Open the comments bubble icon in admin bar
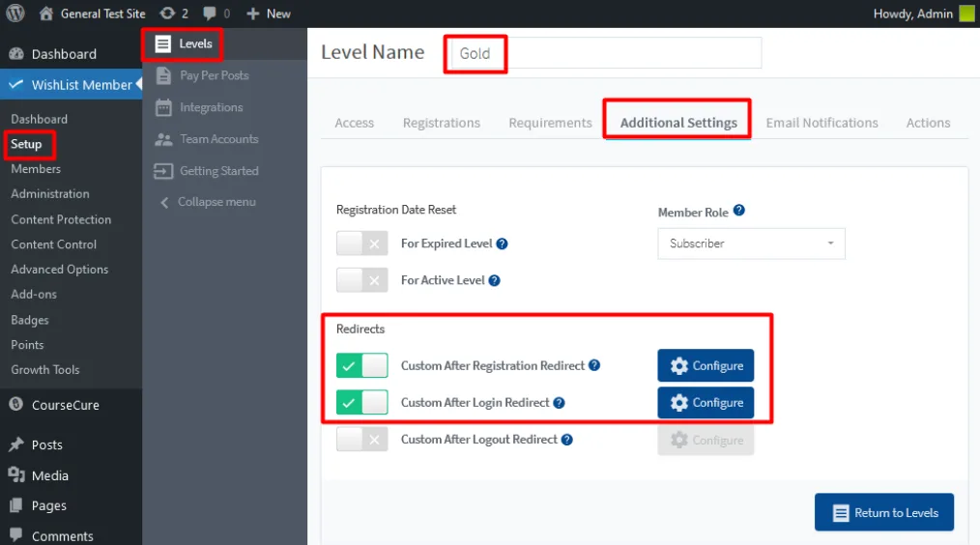Viewport: 980px width, 545px height. point(210,14)
